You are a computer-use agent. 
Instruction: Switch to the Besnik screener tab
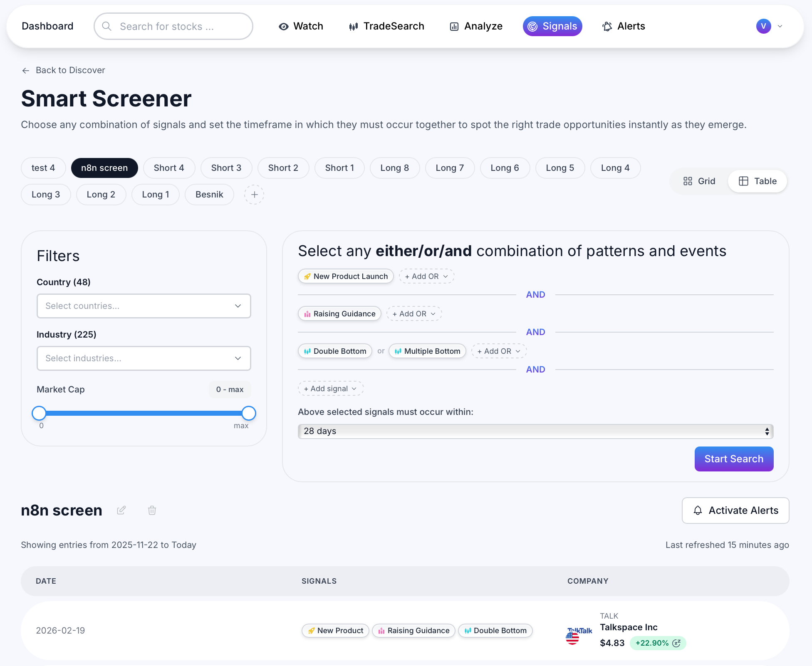pos(209,194)
